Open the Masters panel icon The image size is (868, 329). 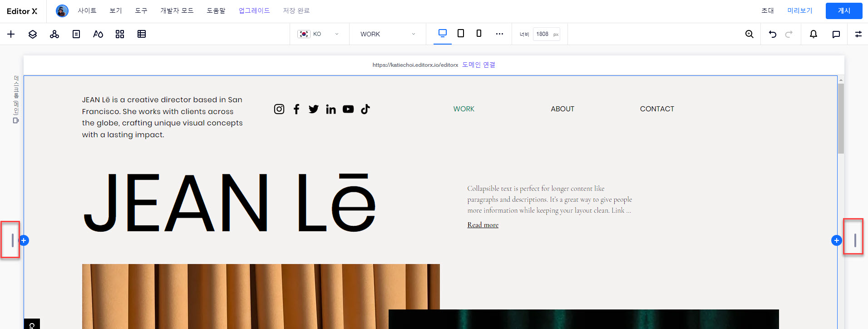54,34
